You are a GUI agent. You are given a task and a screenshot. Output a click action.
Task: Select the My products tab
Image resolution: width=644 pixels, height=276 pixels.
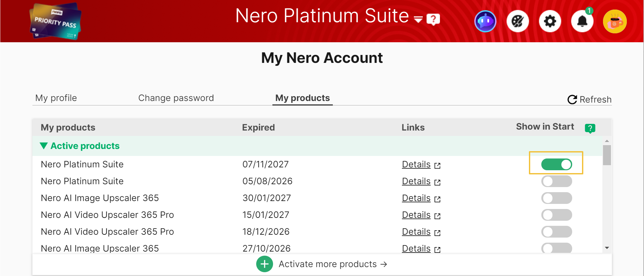pos(303,98)
